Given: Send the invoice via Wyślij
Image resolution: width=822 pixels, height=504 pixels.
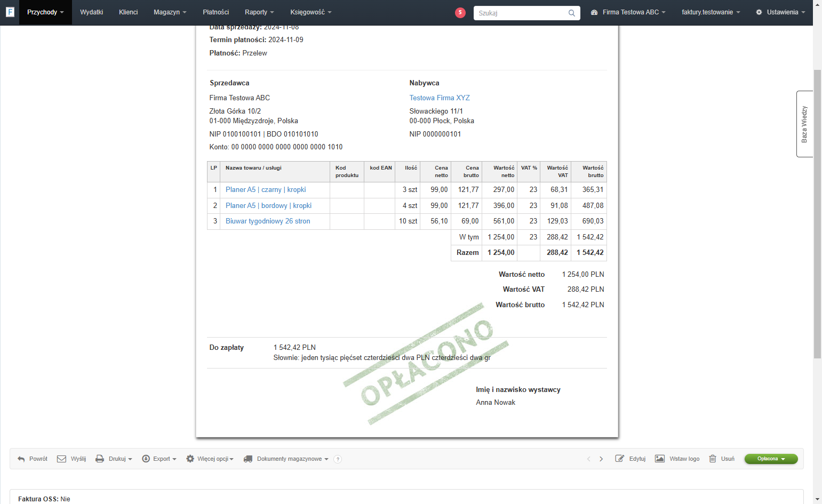Looking at the screenshot, I should 71,459.
